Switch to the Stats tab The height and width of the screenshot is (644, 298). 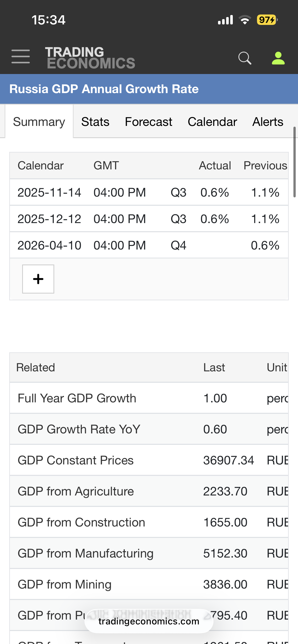click(x=95, y=122)
